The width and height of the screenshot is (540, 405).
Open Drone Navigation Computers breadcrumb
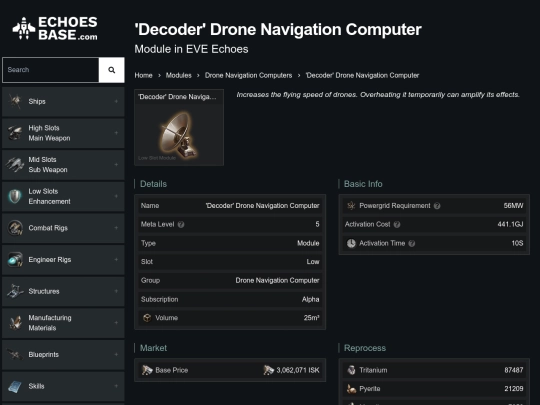click(248, 75)
